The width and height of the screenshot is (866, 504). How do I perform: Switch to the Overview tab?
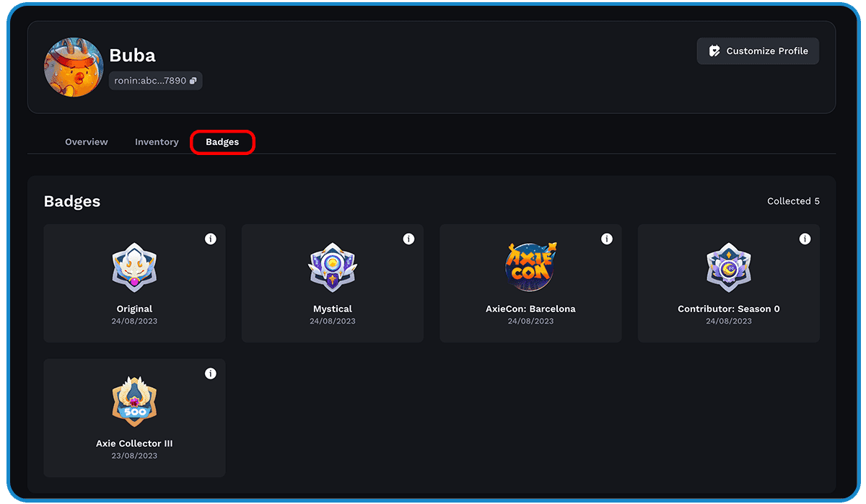tap(87, 142)
